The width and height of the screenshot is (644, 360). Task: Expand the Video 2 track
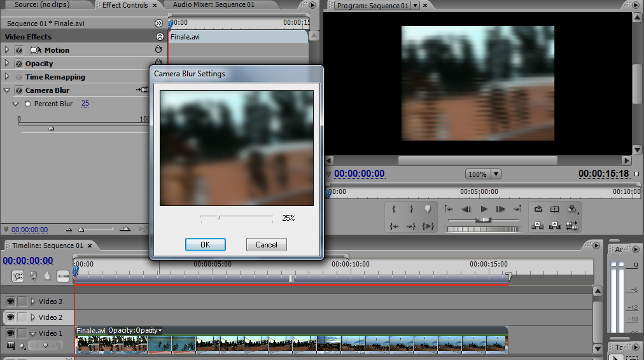(x=33, y=317)
